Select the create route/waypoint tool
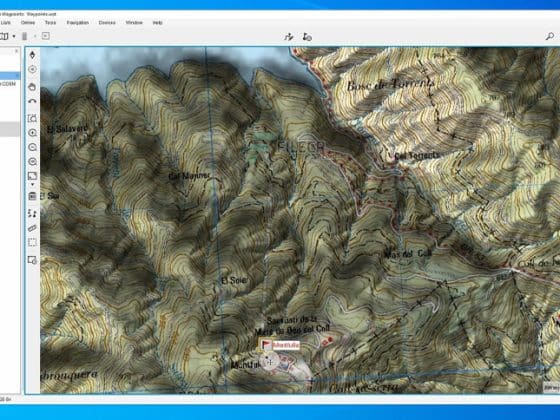The width and height of the screenshot is (560, 420). 32,214
